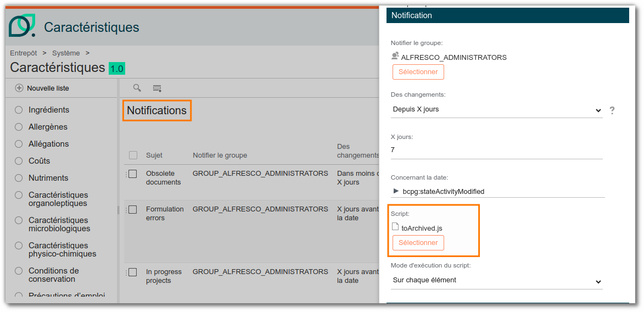Click the help question mark icon

612,110
